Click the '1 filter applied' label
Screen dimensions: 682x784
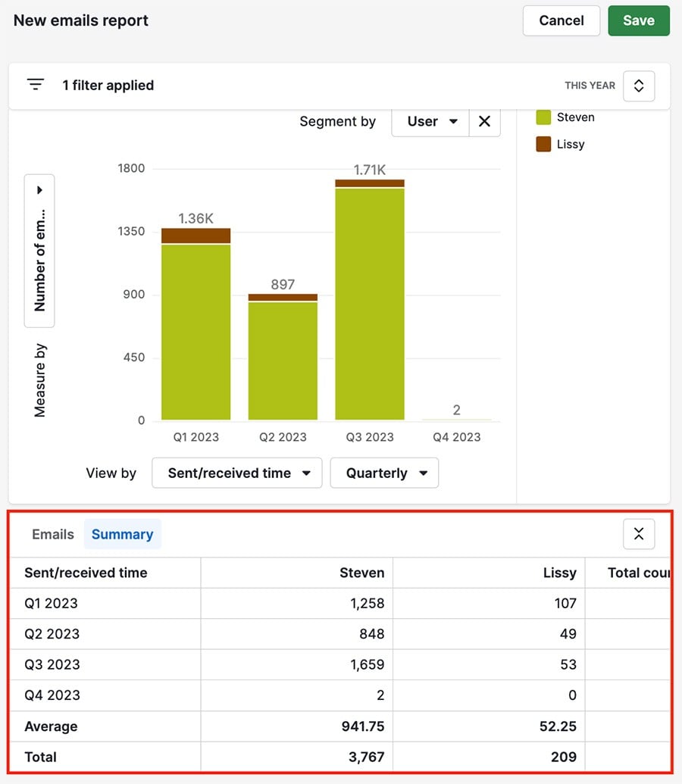(x=108, y=85)
